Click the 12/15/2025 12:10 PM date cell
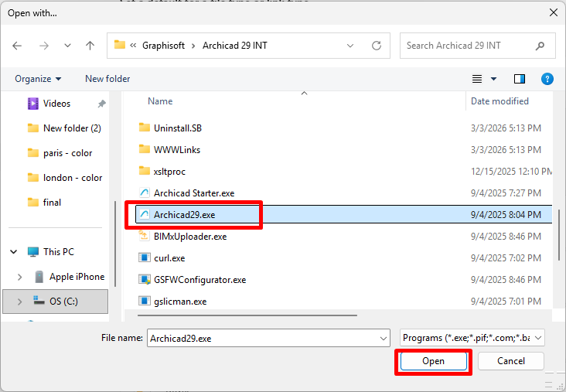This screenshot has width=566, height=392. (x=511, y=172)
